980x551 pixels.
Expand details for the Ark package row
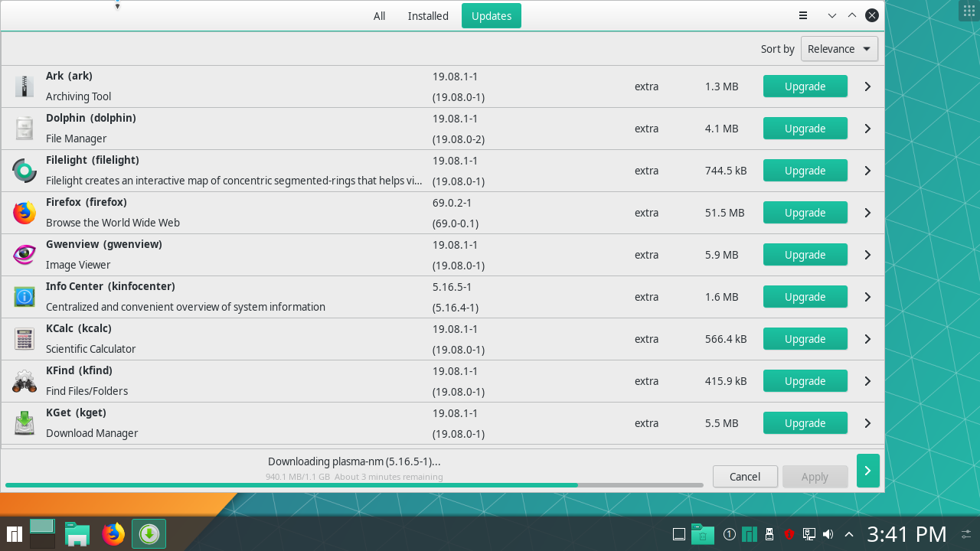[867, 86]
